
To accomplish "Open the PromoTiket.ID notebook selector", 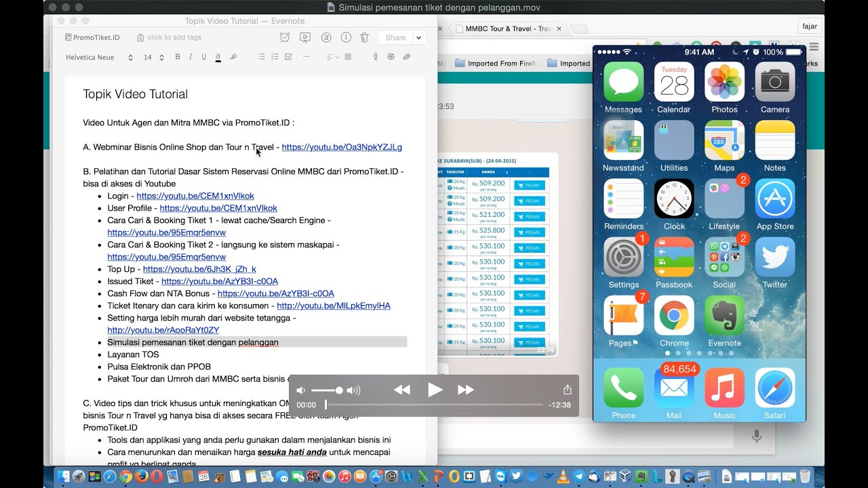I will [x=92, y=38].
